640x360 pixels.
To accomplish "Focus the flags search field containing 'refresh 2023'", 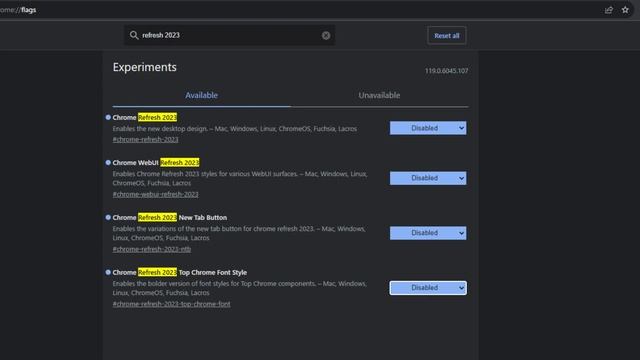I will click(x=229, y=35).
